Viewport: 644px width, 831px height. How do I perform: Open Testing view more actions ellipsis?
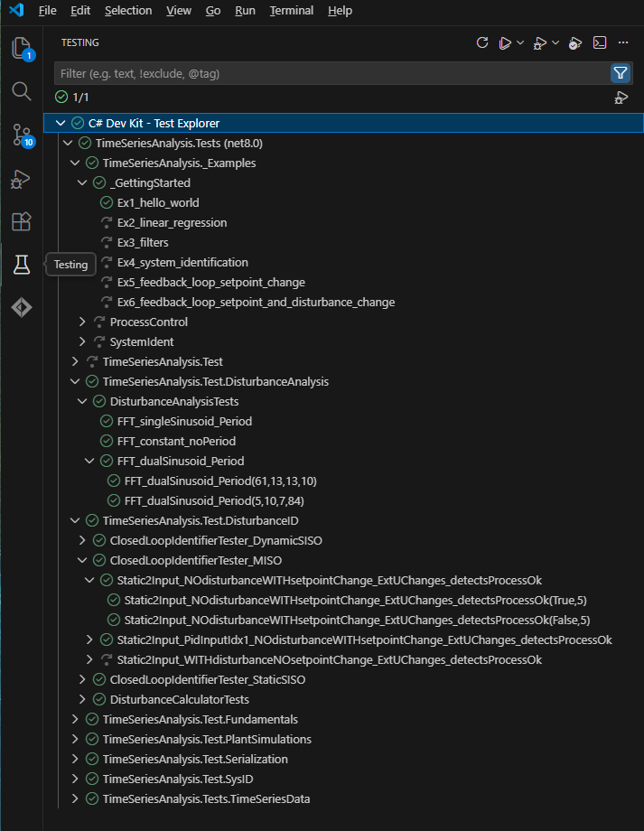tap(623, 42)
